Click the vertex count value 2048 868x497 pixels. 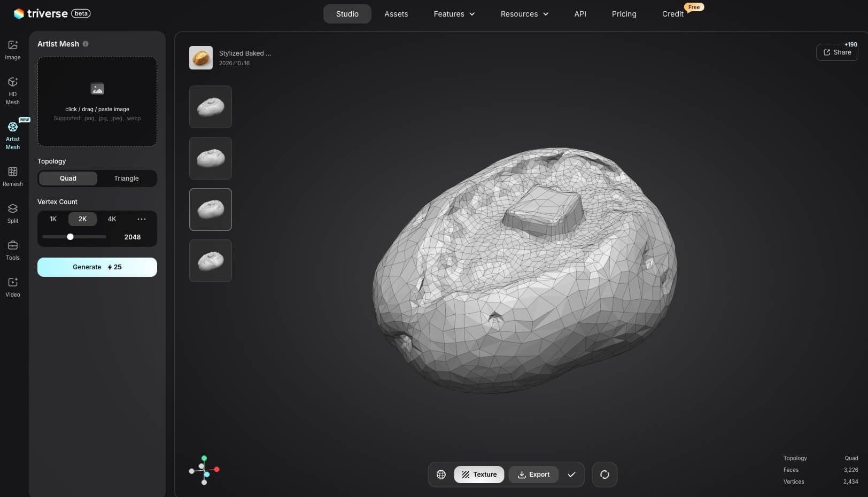[133, 237]
